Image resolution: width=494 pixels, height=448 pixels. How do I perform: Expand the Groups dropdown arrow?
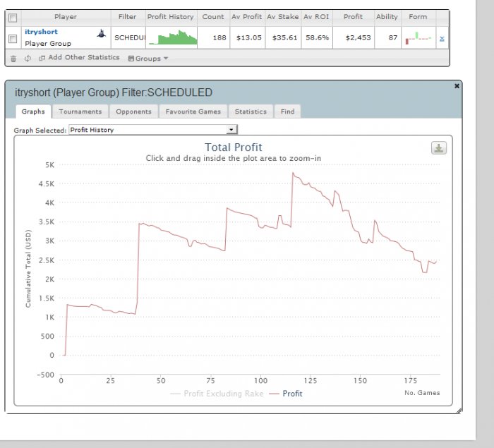coord(166,59)
